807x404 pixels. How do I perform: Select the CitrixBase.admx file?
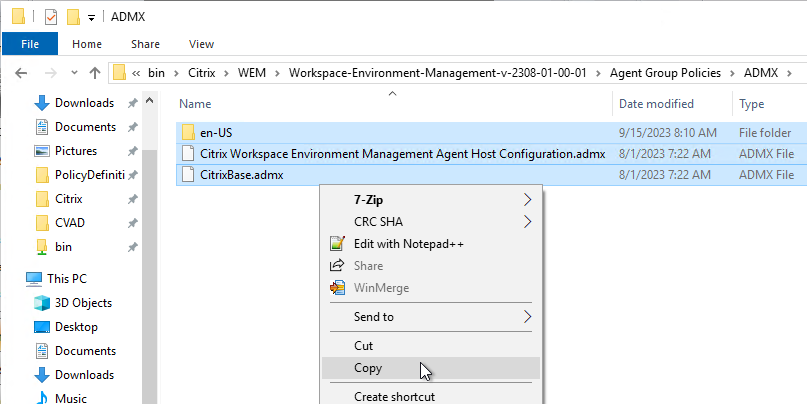tap(492, 175)
